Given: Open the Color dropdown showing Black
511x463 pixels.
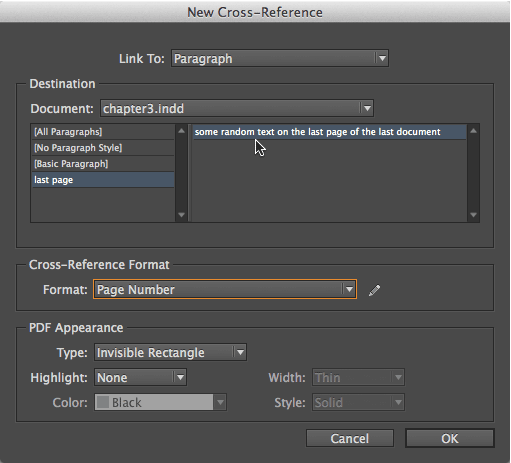Looking at the screenshot, I should pos(160,402).
